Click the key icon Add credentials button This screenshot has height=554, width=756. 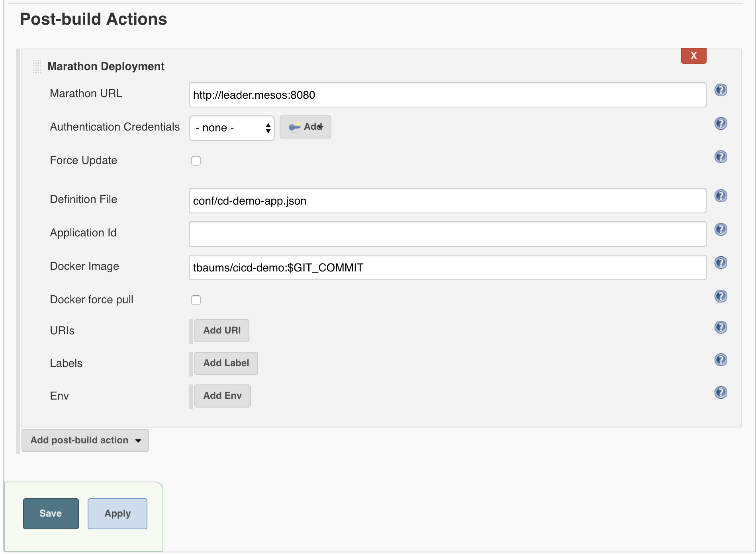[x=305, y=127]
